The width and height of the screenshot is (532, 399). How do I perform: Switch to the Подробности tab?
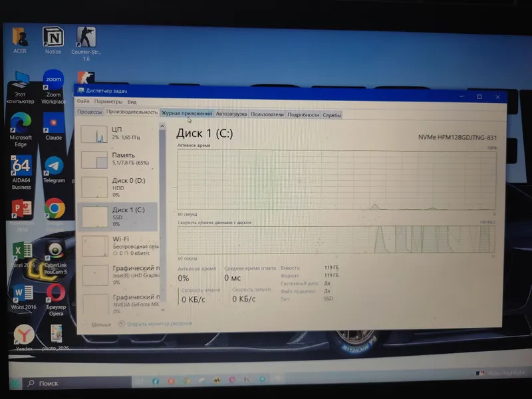click(303, 114)
